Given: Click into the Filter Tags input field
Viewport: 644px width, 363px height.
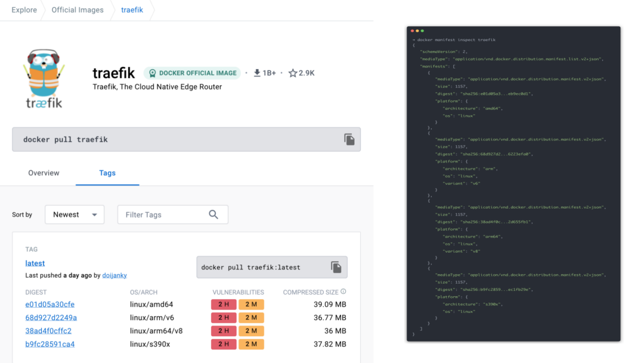Looking at the screenshot, I should [x=164, y=215].
